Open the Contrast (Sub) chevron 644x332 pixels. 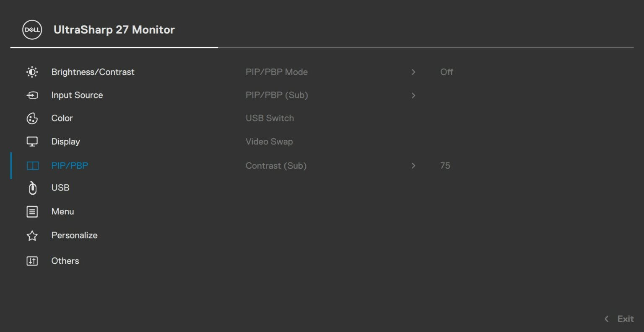(x=413, y=165)
